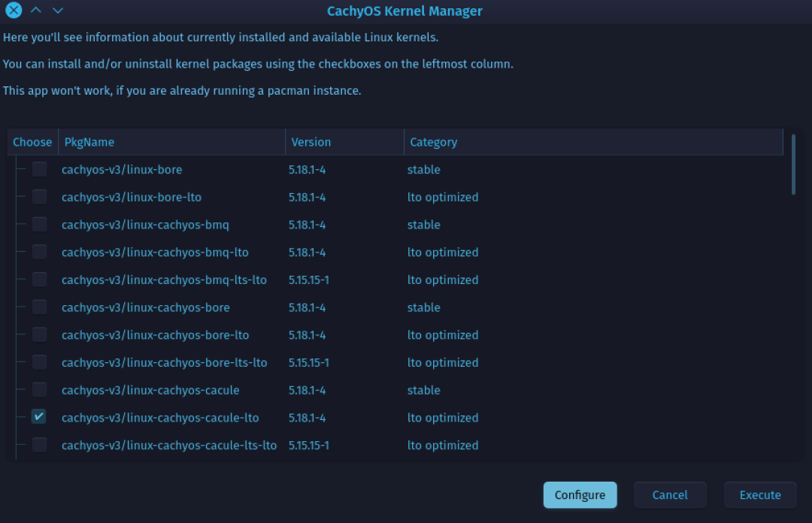Click 'lto optimized' in linux-bore-lto row
Screen dimensions: 812x523
tap(443, 197)
